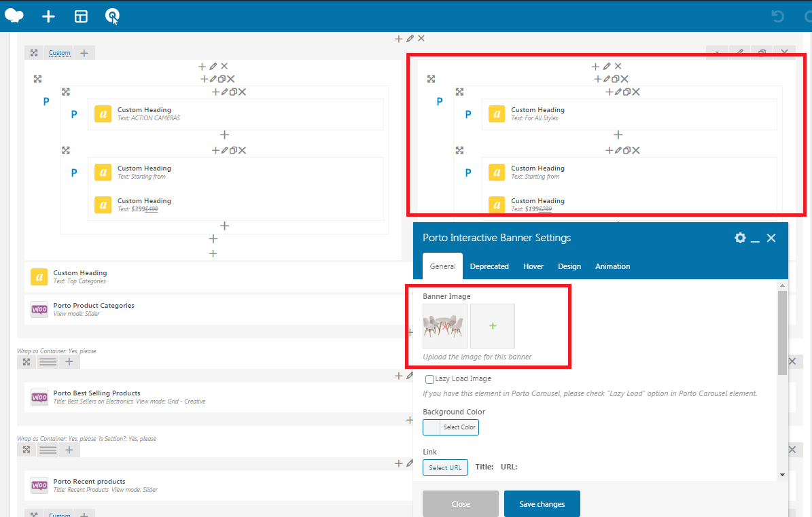Click yellow icon of Top Categories heading
The height and width of the screenshot is (517, 812).
point(39,277)
